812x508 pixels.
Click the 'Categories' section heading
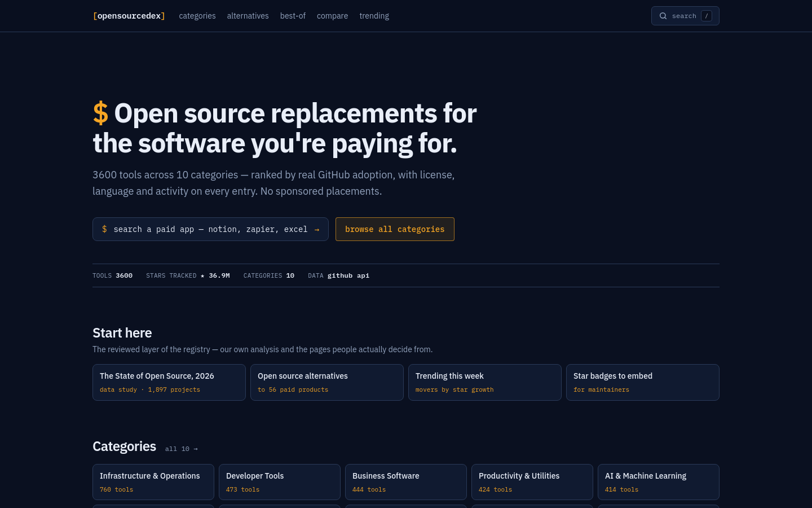click(x=125, y=446)
